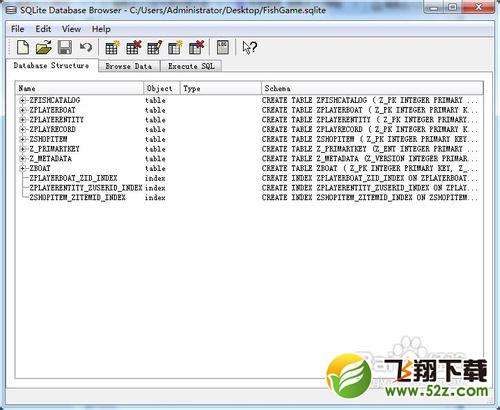Click the Revert changes undo icon
Image resolution: width=500 pixels, height=410 pixels.
pyautogui.click(x=86, y=47)
